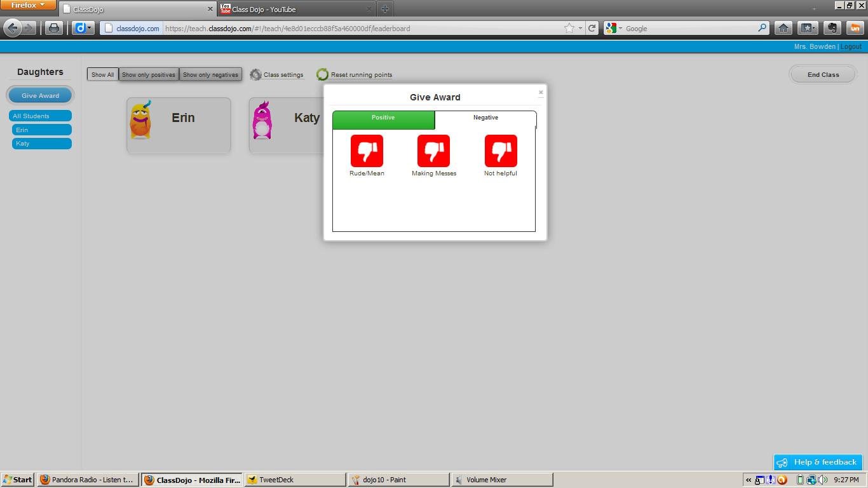The height and width of the screenshot is (488, 868).
Task: Click the bookmarks toolbar icon
Action: click(808, 28)
